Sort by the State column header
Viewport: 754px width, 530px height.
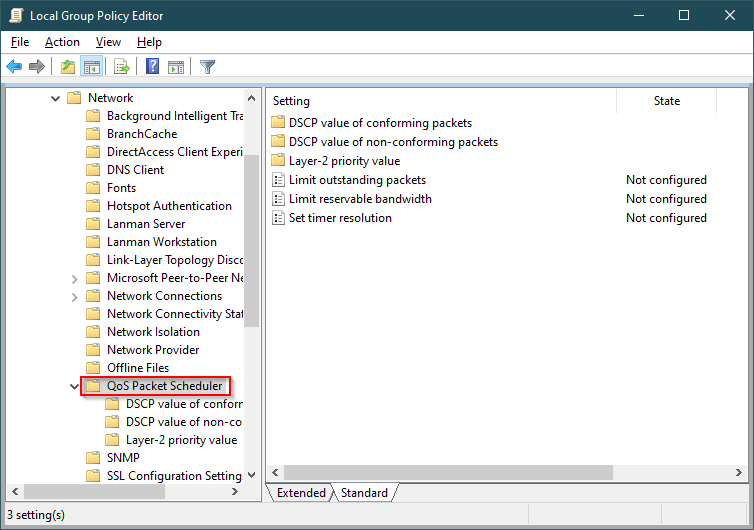pyautogui.click(x=666, y=101)
